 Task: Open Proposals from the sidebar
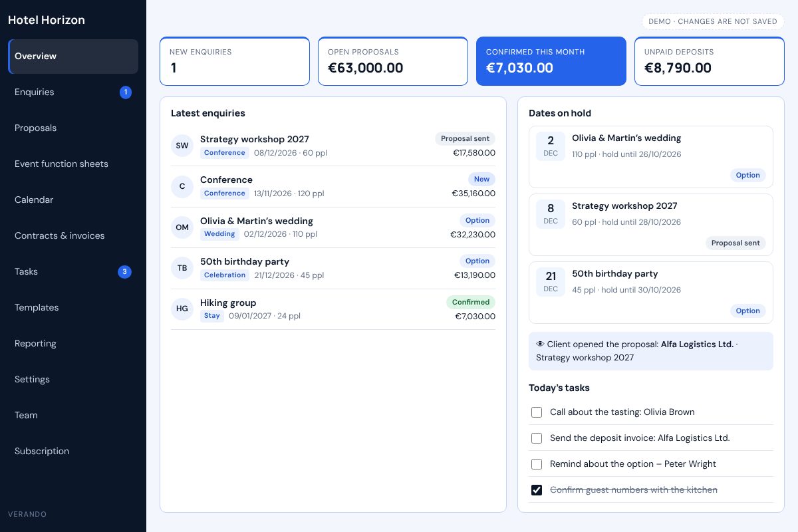(73, 128)
